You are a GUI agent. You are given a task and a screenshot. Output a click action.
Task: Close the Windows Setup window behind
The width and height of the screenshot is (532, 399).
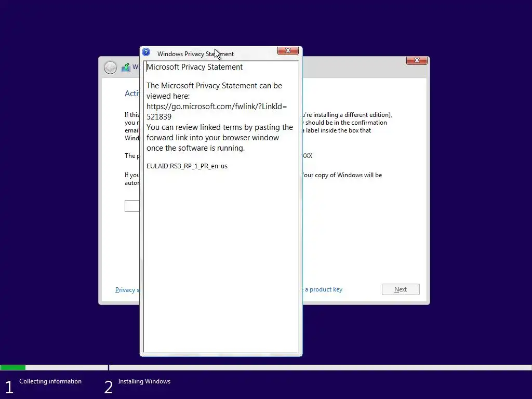tap(417, 60)
